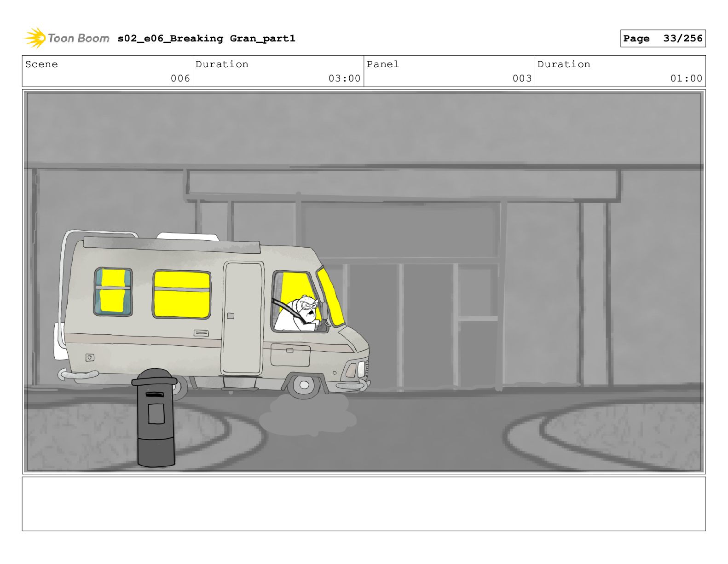The height and width of the screenshot is (564, 728).
Task: Click the panel Duration 01:00 field
Action: coord(620,71)
